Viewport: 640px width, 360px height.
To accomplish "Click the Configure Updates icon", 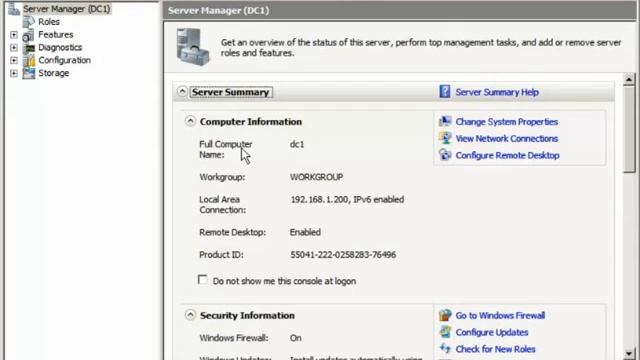I will tap(445, 332).
